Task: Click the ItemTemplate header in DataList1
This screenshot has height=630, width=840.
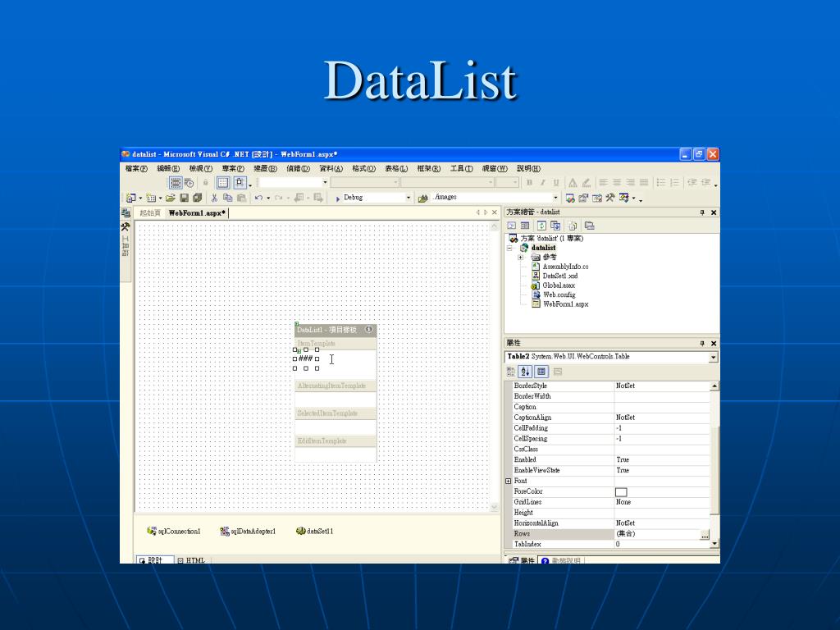Action: click(336, 344)
